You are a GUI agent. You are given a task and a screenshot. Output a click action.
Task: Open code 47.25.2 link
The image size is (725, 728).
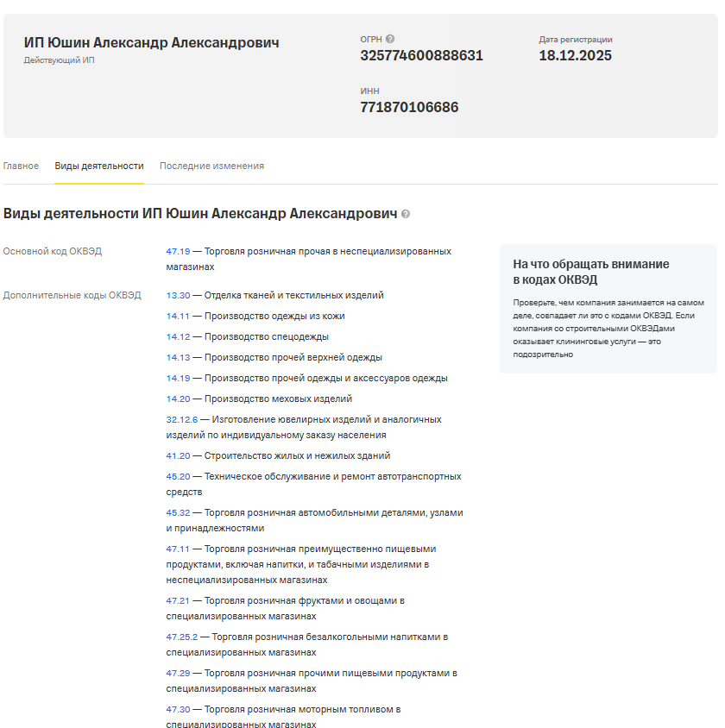coord(181,637)
